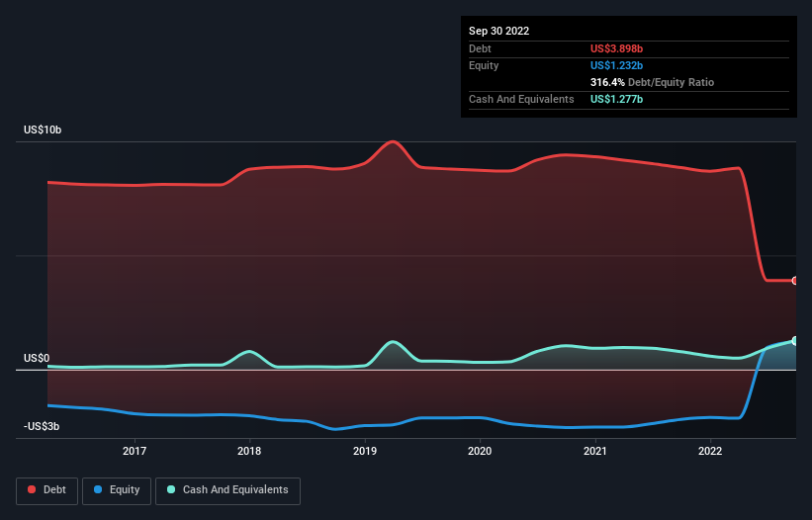Click the 2020 x-axis label
Screen dimensions: 812x520
pos(480,451)
